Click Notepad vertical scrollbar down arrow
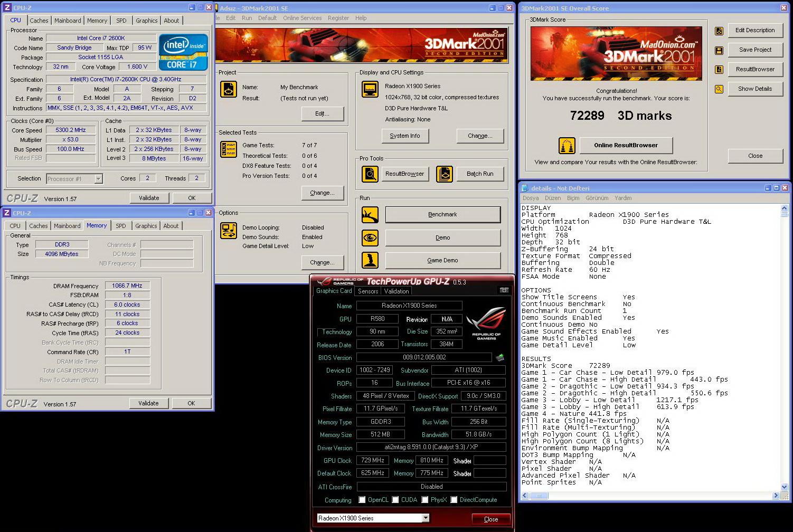Screen dimensions: 793x532 click(784, 487)
